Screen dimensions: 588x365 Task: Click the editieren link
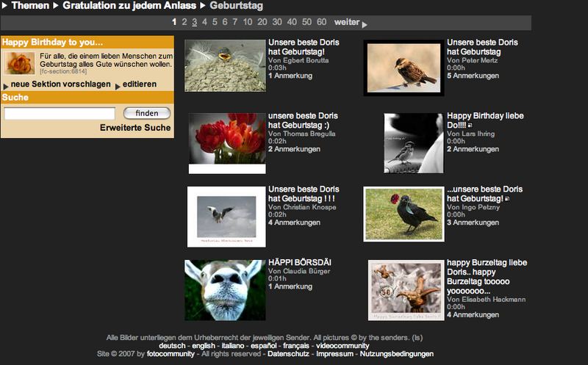(x=140, y=84)
